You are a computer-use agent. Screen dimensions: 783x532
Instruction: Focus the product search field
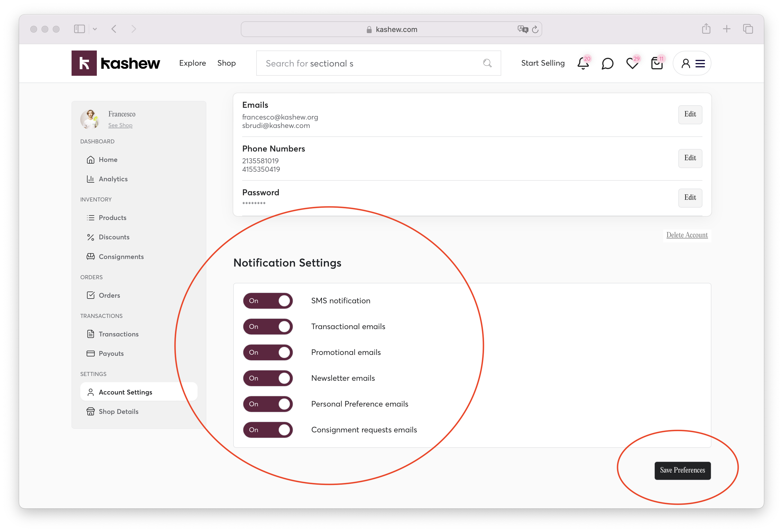coord(371,63)
